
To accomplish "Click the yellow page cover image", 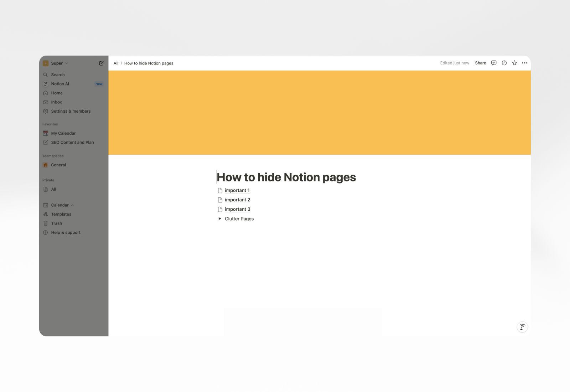I will [319, 113].
